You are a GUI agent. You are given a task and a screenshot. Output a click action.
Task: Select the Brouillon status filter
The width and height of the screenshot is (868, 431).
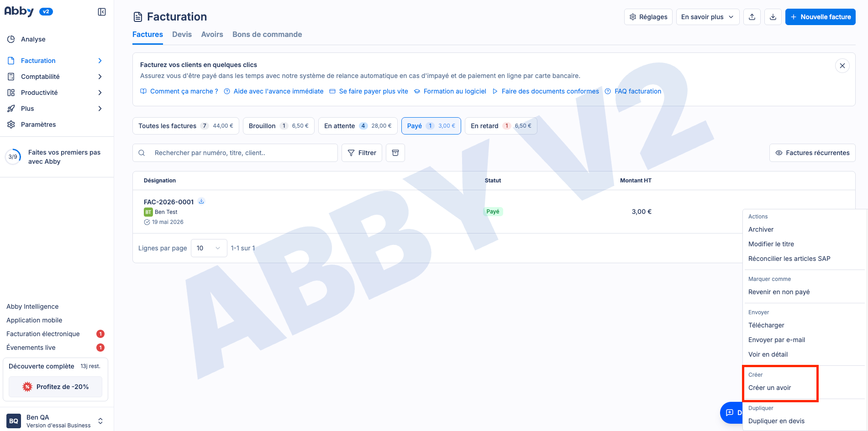coord(279,126)
